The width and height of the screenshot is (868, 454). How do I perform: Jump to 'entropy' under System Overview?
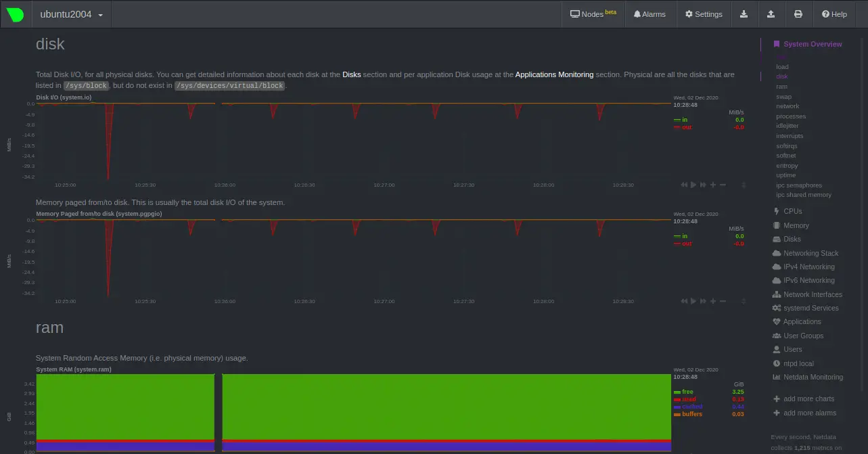787,166
